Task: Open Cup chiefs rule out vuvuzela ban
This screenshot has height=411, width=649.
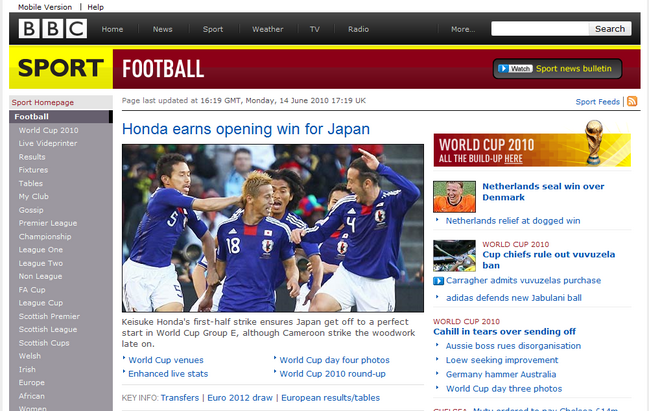Action: (548, 260)
